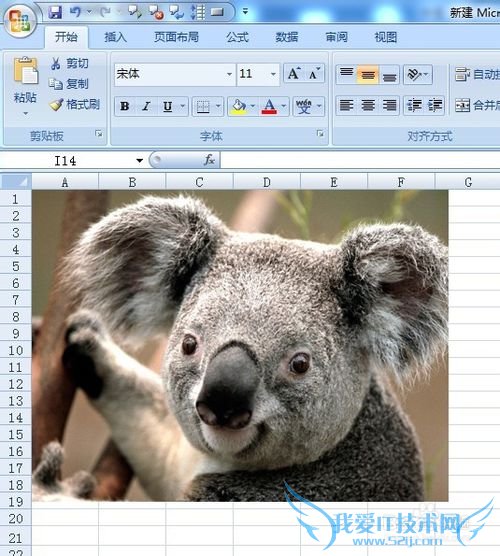The width and height of the screenshot is (500, 556).
Task: Align text to top of cell
Action: pos(346,74)
